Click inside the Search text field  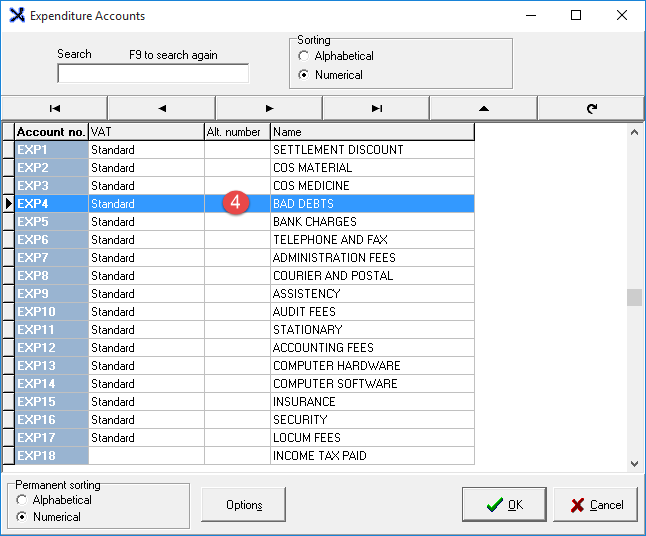click(x=153, y=74)
